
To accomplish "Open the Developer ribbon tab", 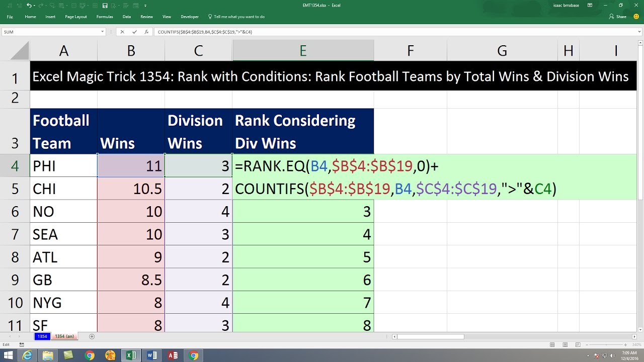I will 190,17.
